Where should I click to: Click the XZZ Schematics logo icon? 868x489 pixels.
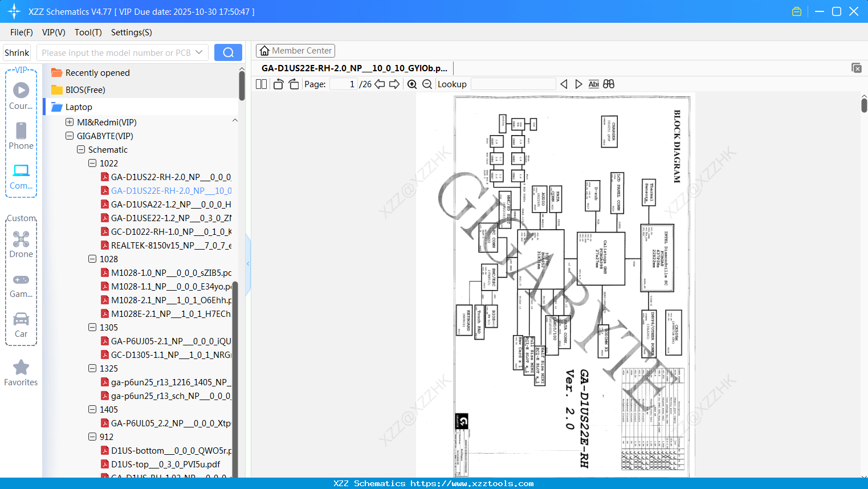[x=14, y=11]
